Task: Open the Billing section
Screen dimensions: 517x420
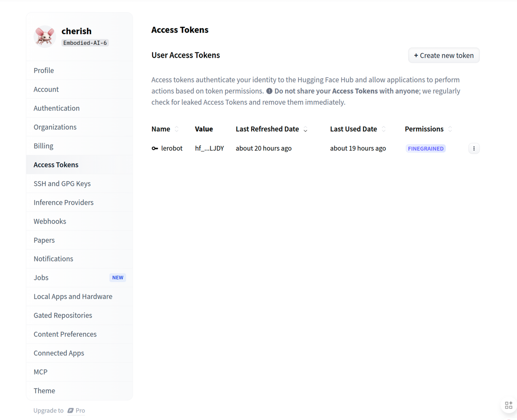Action: point(79,146)
